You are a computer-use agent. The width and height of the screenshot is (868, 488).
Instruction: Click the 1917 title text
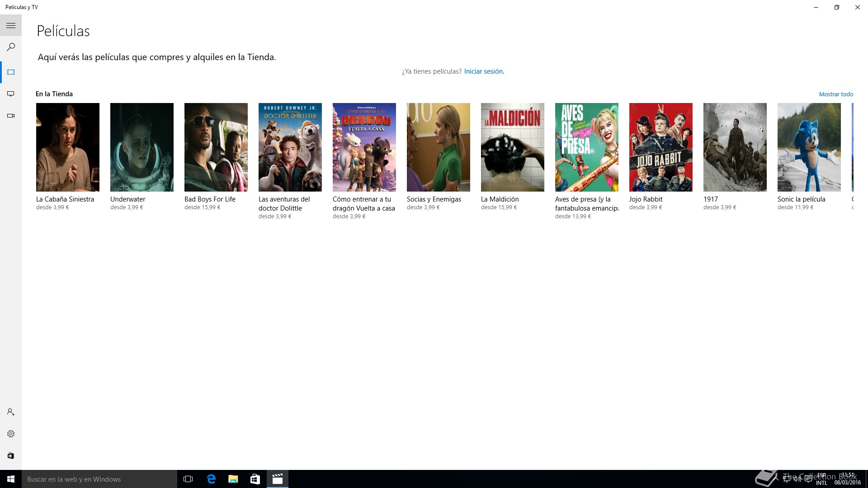pyautogui.click(x=711, y=199)
